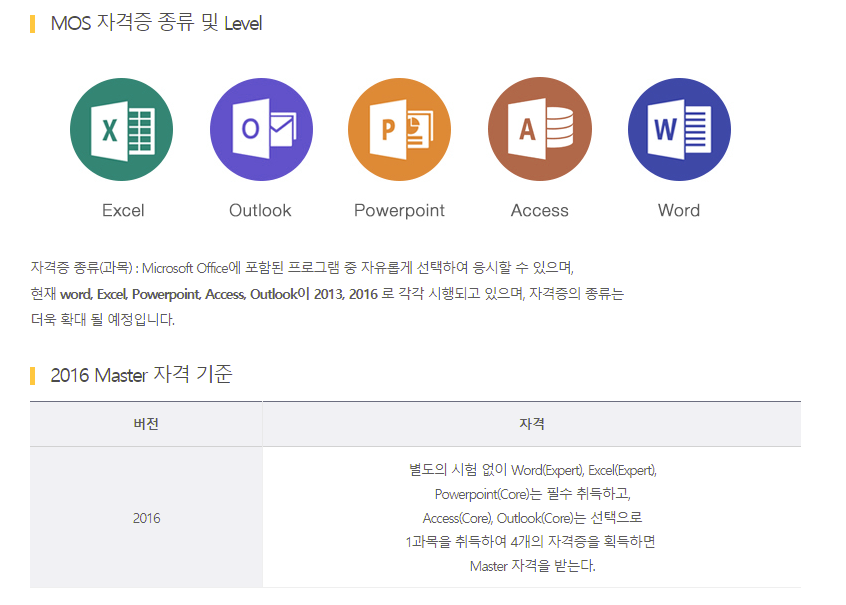Click the line Master 자격을 받는다.
The width and height of the screenshot is (846, 605).
click(533, 566)
